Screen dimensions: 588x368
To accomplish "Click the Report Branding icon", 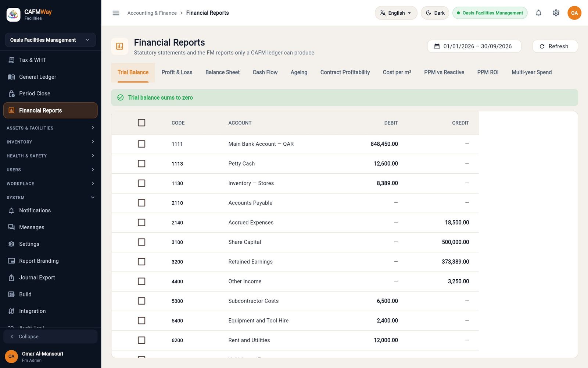I will [x=11, y=261].
